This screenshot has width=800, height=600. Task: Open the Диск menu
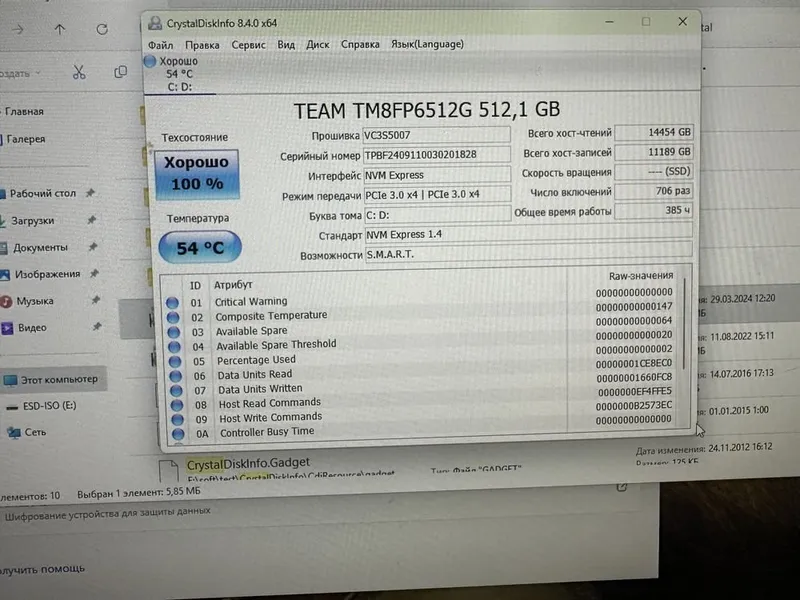click(x=317, y=45)
